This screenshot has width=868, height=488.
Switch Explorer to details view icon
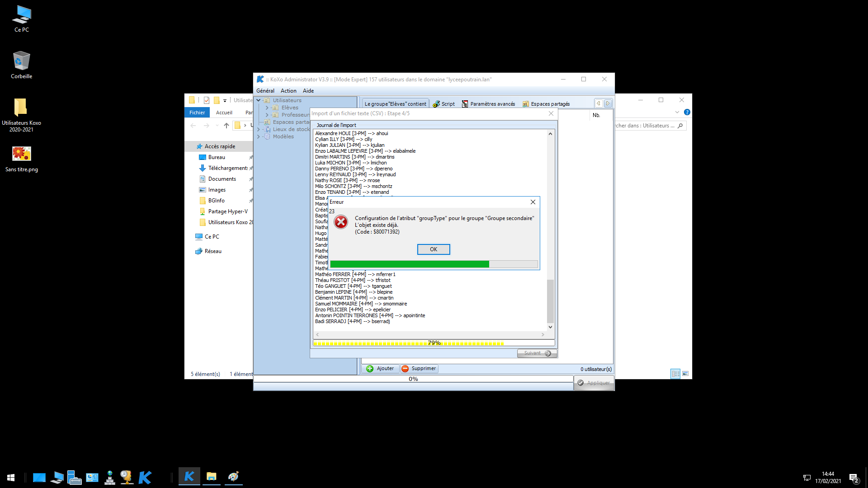click(x=675, y=374)
